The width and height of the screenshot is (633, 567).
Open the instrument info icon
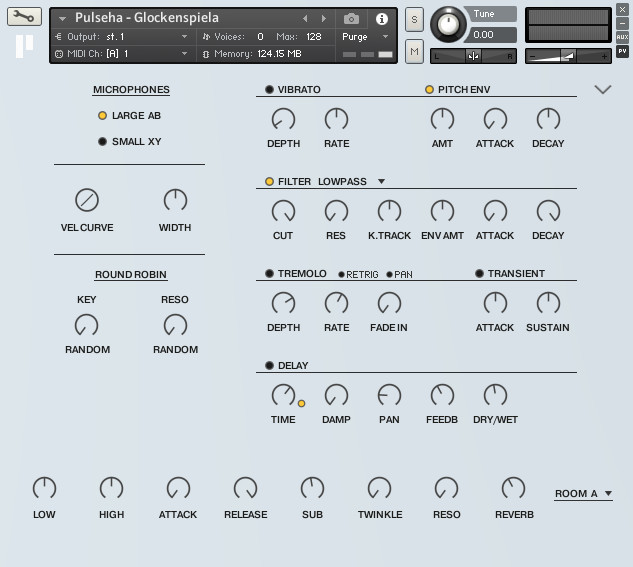pos(381,19)
